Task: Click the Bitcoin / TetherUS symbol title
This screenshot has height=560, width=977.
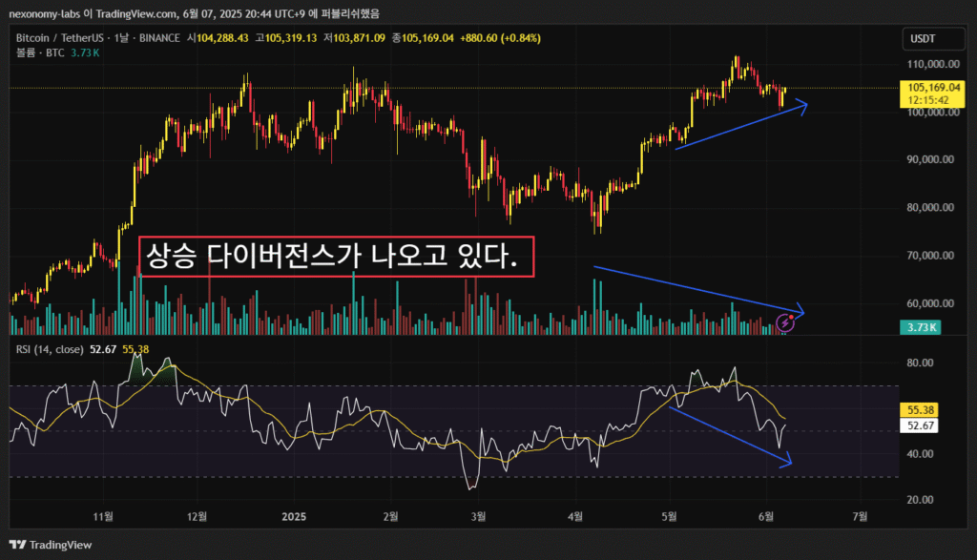Action: pyautogui.click(x=57, y=38)
